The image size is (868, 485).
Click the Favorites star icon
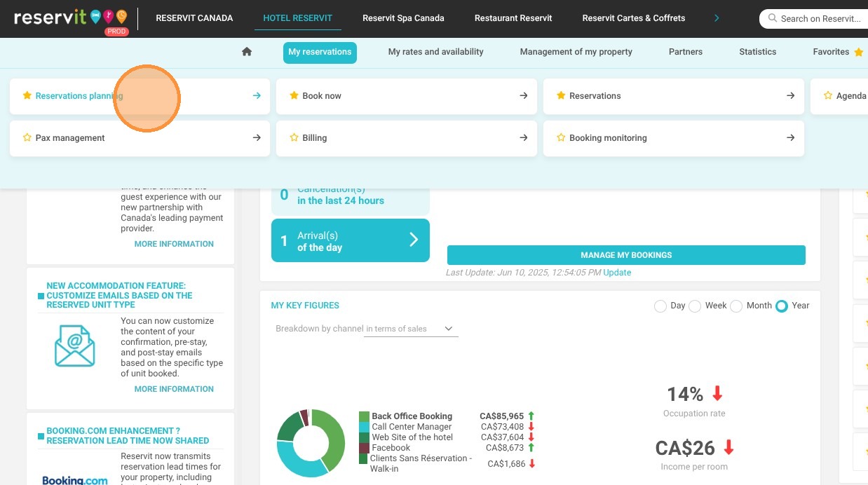[x=859, y=52]
